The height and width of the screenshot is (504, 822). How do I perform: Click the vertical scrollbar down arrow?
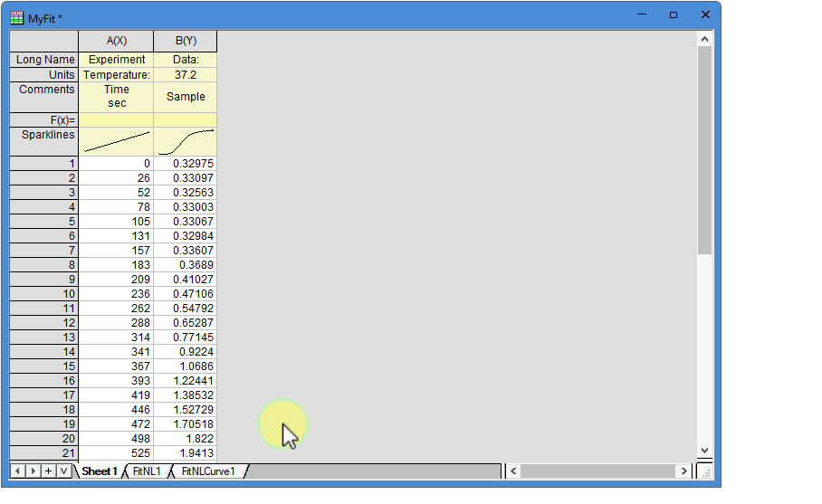click(704, 451)
